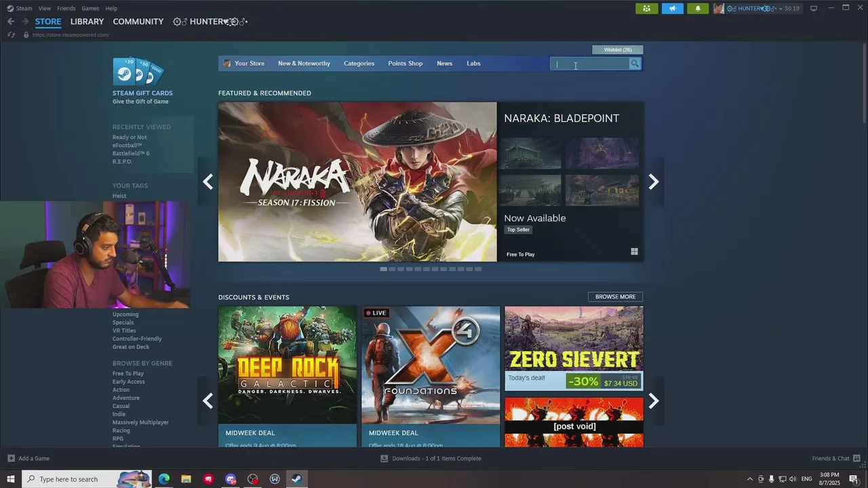Open the Help menu
Image resolution: width=868 pixels, height=488 pixels.
(111, 8)
